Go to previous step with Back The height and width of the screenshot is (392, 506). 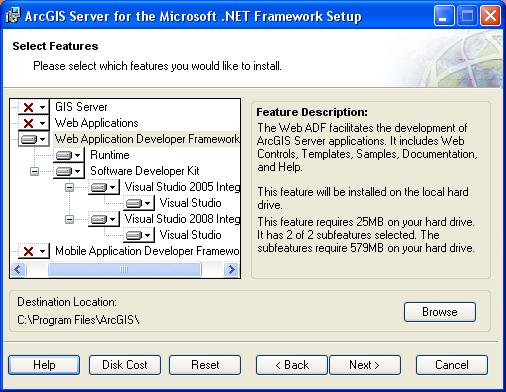(x=292, y=365)
